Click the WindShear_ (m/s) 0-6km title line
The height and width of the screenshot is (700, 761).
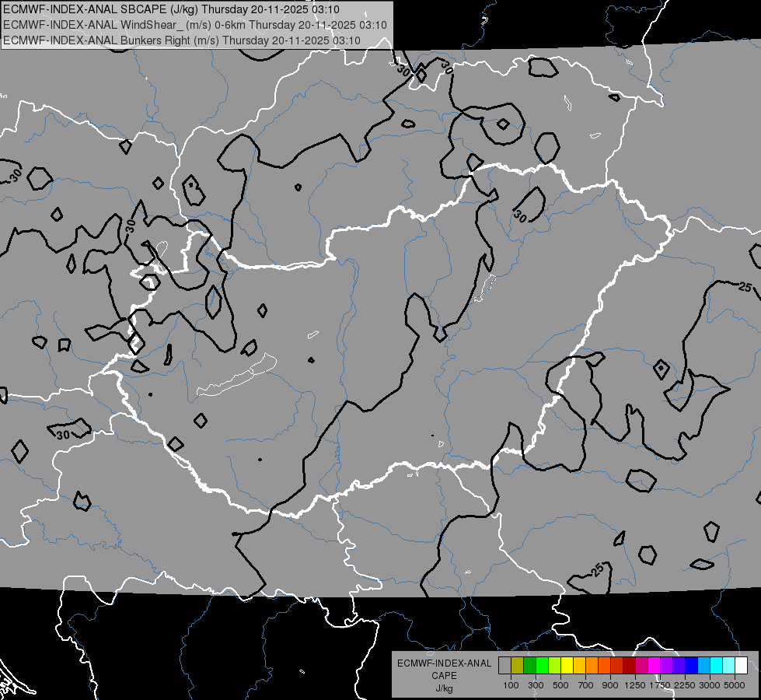(x=195, y=25)
